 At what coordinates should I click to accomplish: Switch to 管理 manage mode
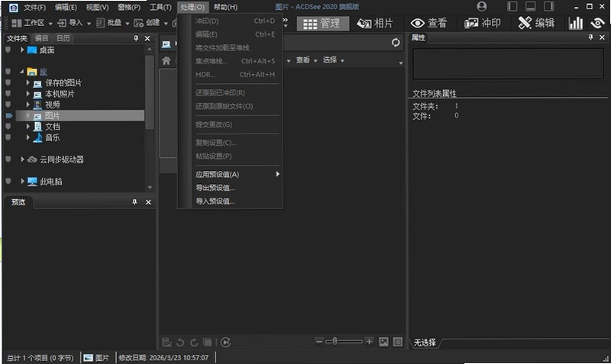(322, 24)
